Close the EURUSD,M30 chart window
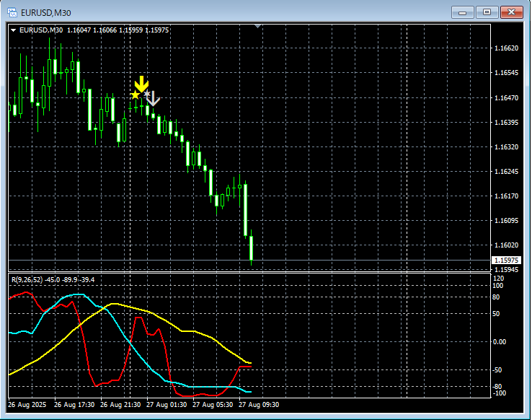532x420 pixels. pos(512,12)
